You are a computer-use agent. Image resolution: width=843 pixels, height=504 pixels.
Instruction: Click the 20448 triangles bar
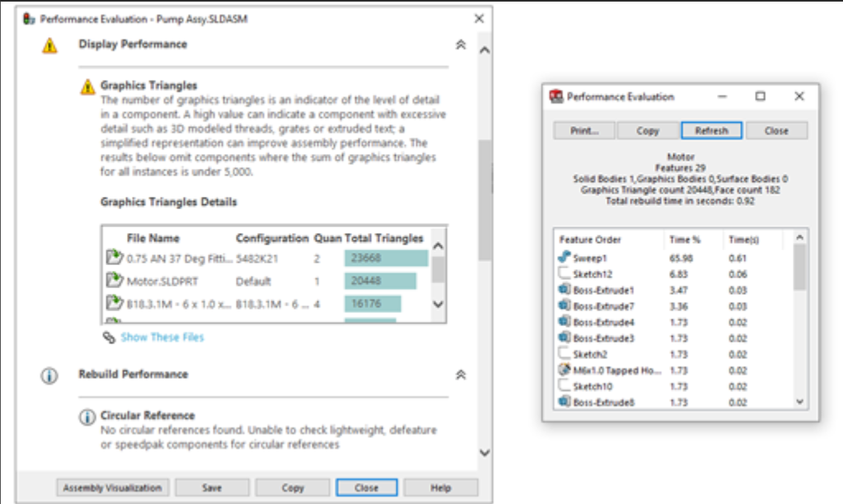(x=380, y=281)
